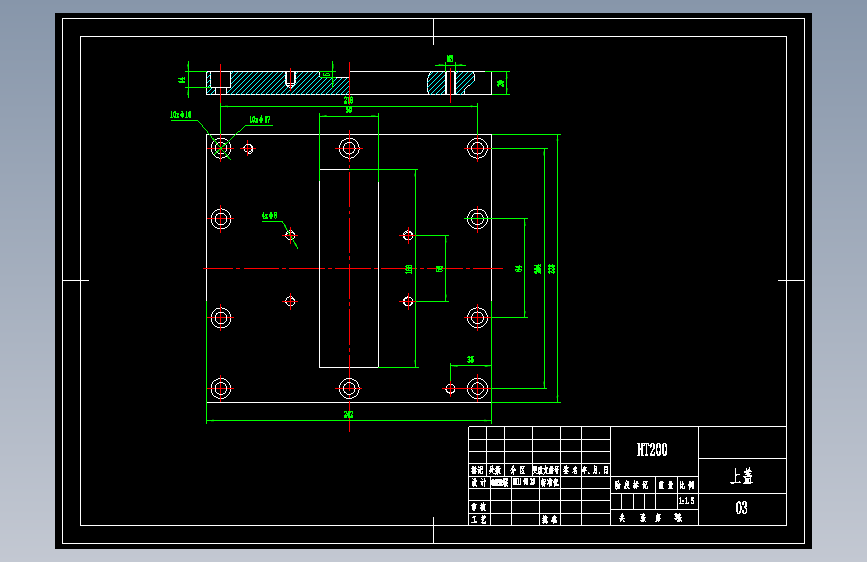Click the 14 depth dimension in section view
This screenshot has width=867, height=562.
(182, 80)
